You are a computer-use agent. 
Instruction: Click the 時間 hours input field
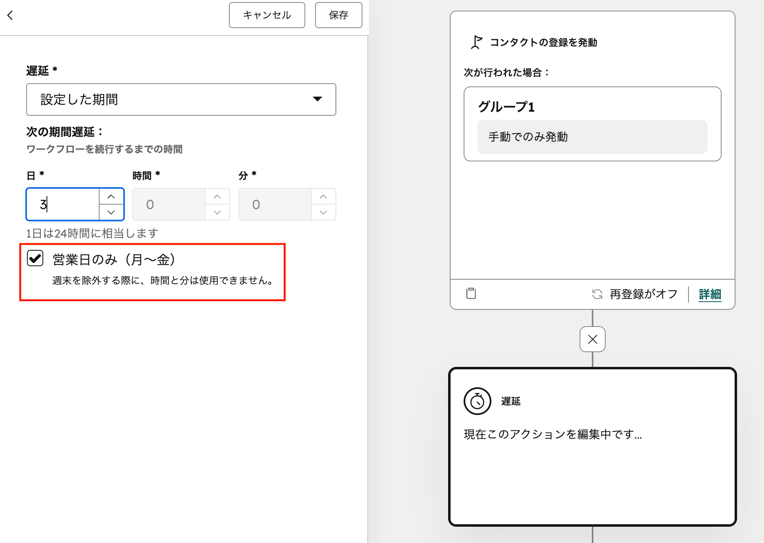coord(169,204)
